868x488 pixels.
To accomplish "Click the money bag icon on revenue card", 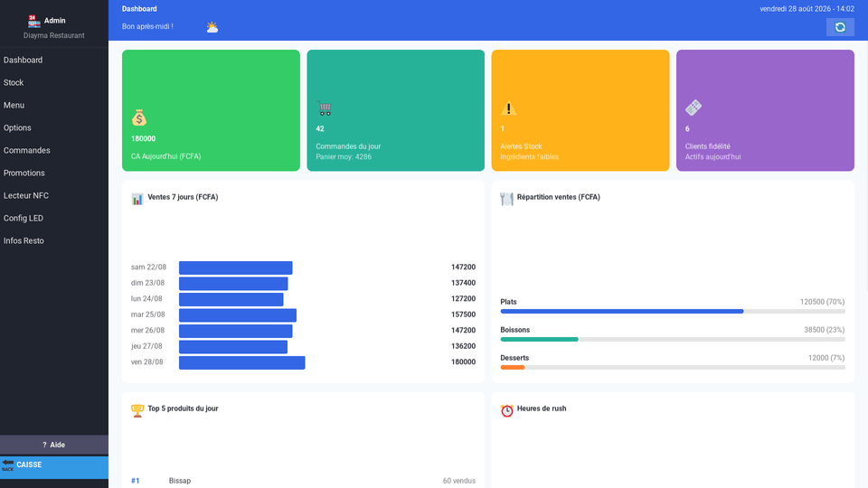I will (x=139, y=117).
